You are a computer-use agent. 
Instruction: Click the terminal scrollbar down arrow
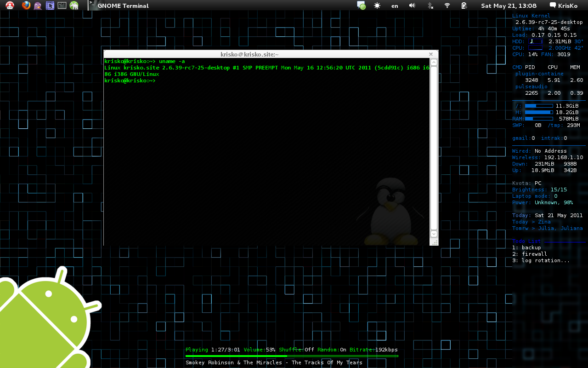pyautogui.click(x=434, y=234)
